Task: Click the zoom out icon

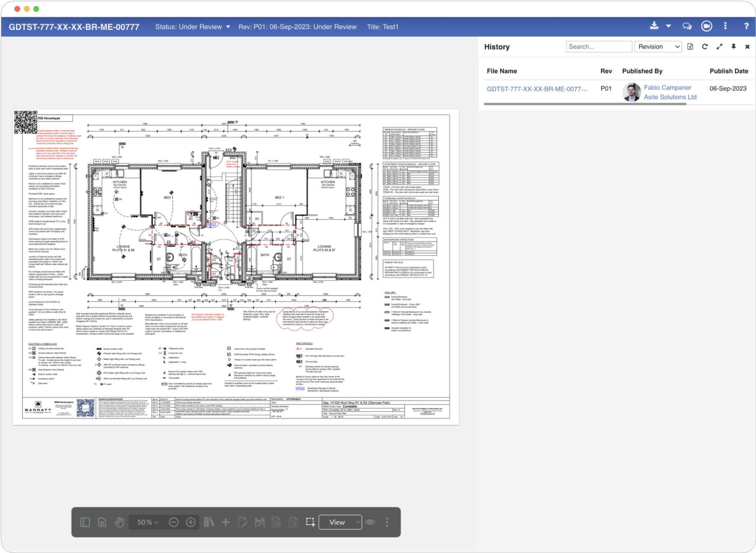Action: tap(173, 522)
